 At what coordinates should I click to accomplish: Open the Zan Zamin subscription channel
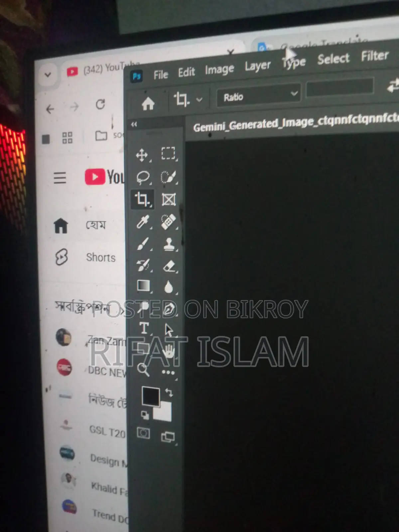pos(91,338)
